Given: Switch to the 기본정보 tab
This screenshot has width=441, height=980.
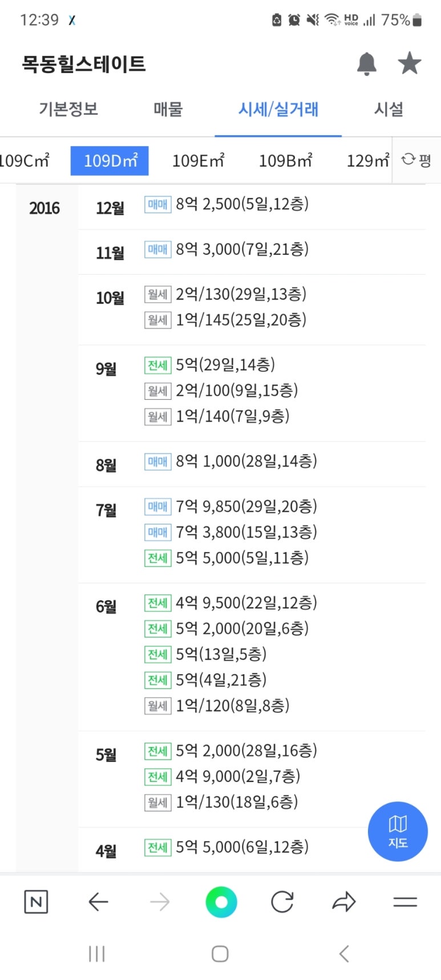Looking at the screenshot, I should [68, 109].
